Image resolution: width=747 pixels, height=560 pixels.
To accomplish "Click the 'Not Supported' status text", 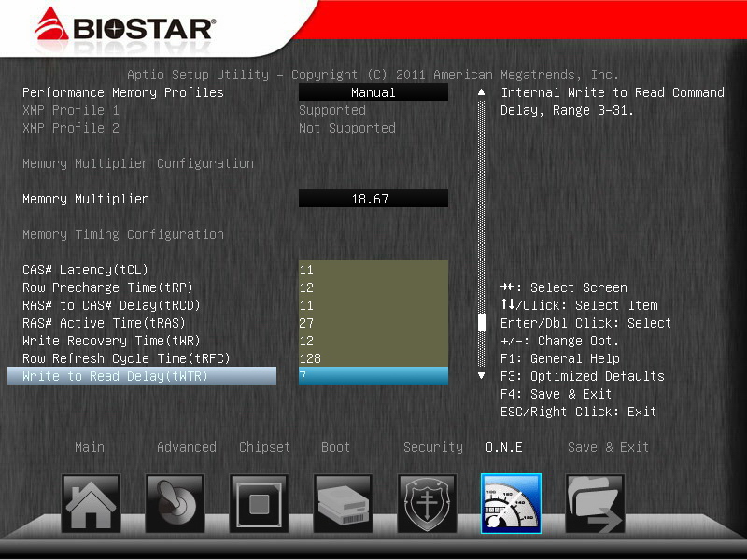I will [x=347, y=128].
